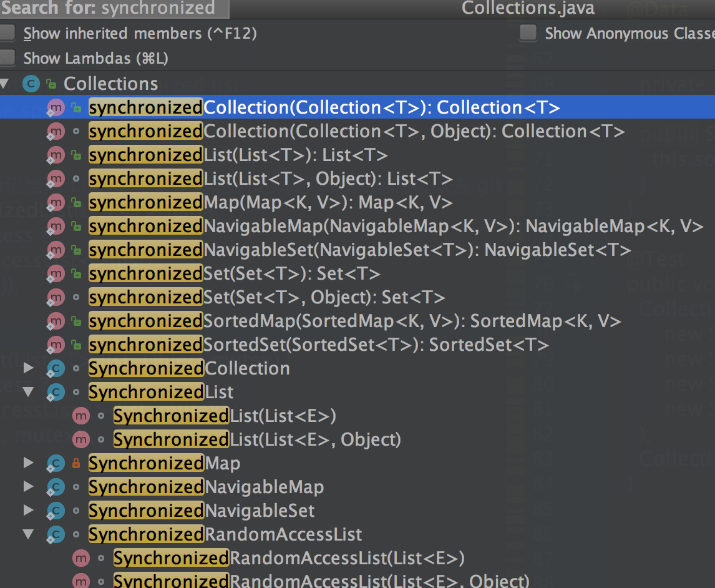Check the Show Anonymous Classes option
715x588 pixels.
(x=528, y=34)
